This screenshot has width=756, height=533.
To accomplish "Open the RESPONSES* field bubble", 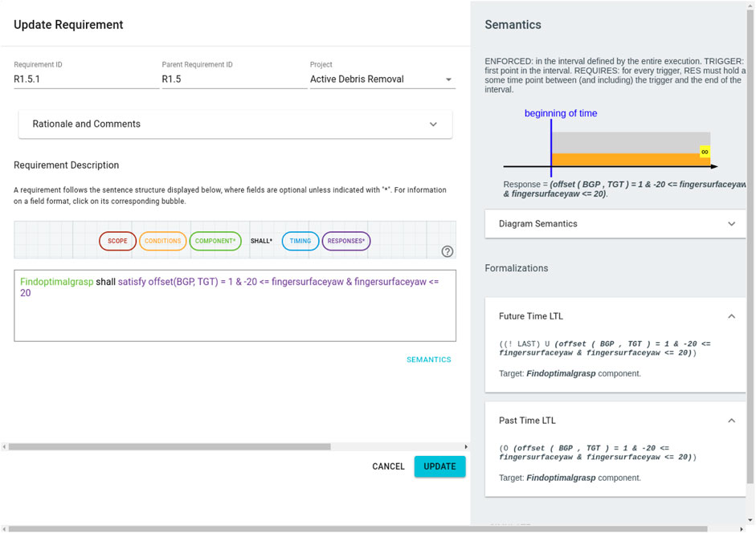I will [346, 241].
